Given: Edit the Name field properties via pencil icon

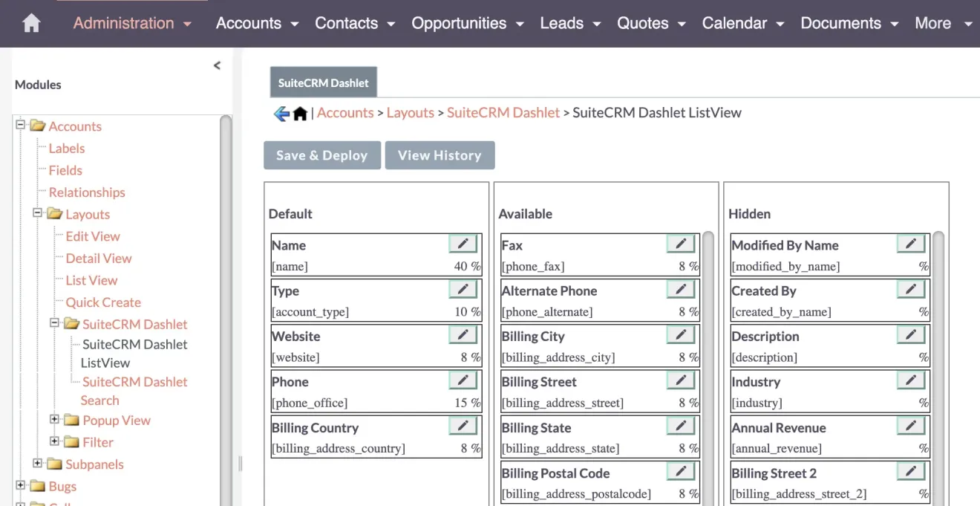Looking at the screenshot, I should (x=463, y=243).
